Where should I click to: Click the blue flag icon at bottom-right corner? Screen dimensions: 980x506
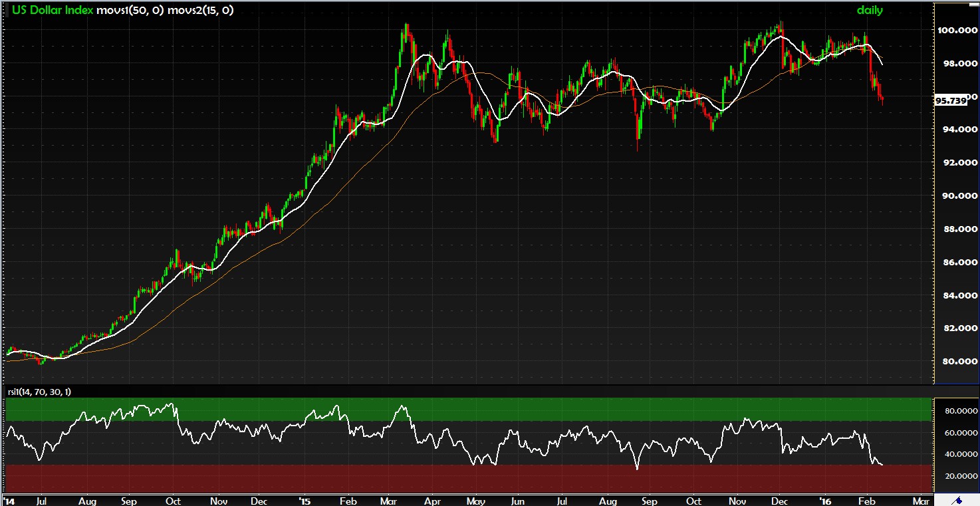tap(958, 500)
